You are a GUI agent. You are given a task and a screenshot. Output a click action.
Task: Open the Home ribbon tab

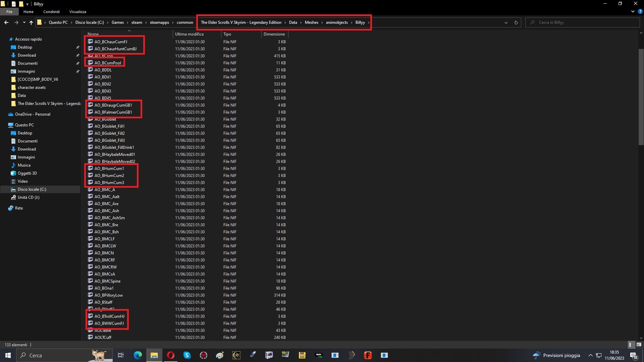point(29,11)
